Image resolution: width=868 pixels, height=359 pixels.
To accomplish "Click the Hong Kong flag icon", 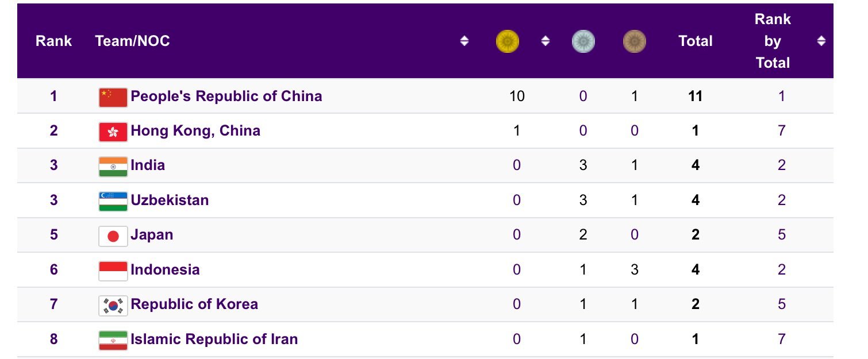I will (113, 132).
